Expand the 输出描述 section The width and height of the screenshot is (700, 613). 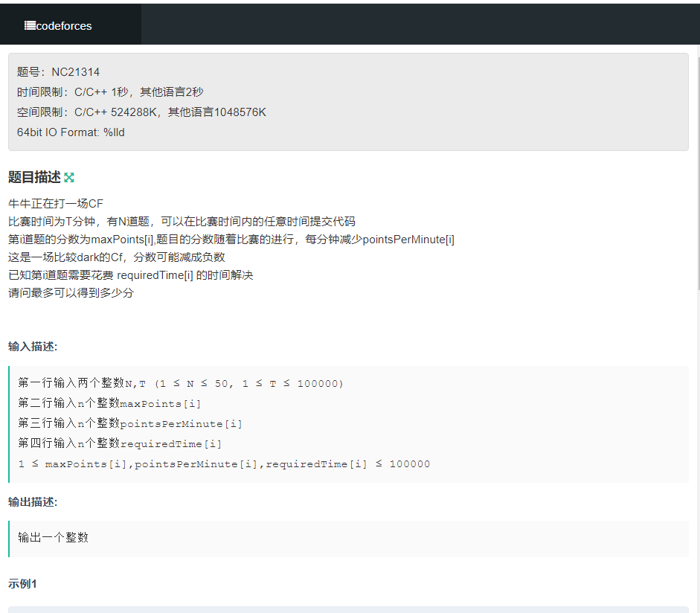[33, 501]
